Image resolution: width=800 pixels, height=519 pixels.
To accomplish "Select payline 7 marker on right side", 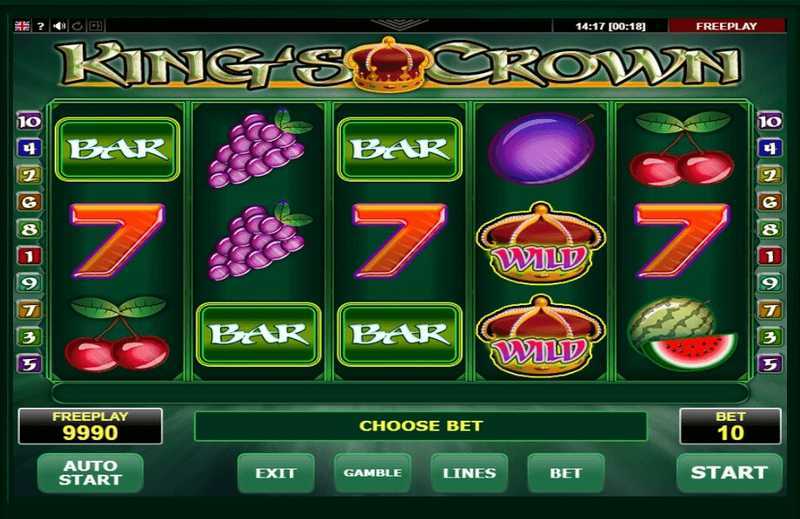I will 769,310.
